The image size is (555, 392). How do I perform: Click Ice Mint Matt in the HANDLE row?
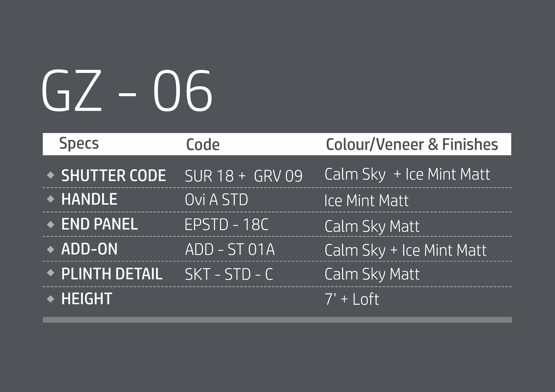366,201
